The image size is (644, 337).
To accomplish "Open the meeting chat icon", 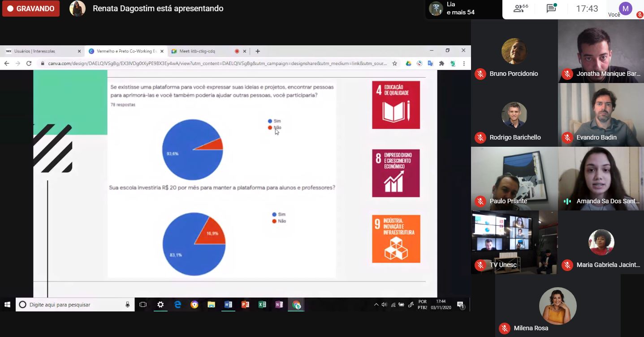I will [x=551, y=9].
